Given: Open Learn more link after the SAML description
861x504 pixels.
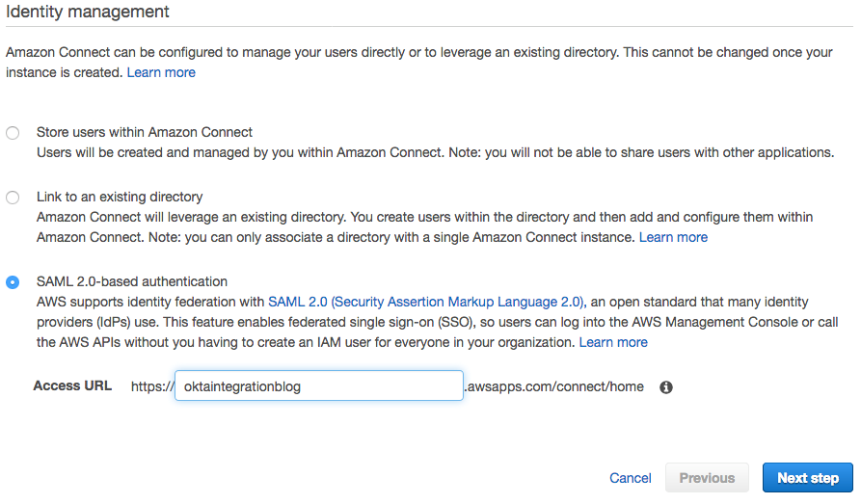Looking at the screenshot, I should (613, 342).
